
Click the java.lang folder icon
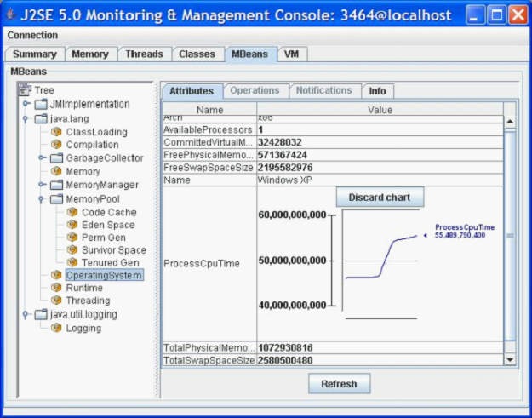tap(40, 118)
